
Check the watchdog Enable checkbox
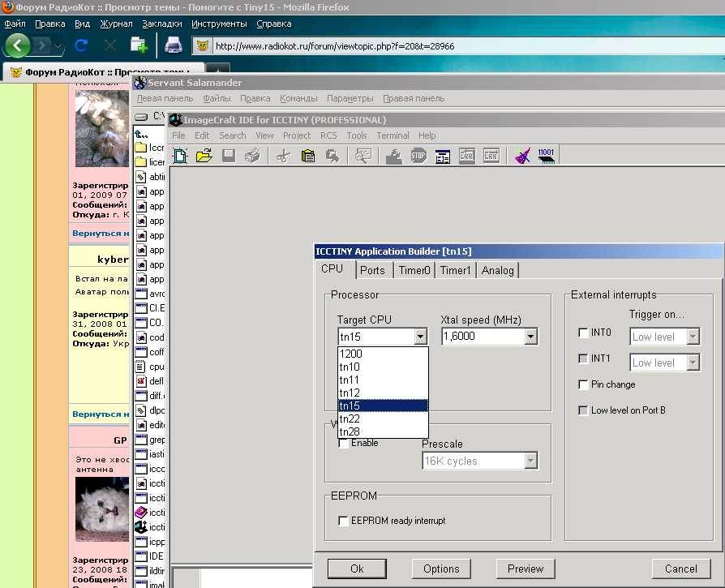coord(344,443)
